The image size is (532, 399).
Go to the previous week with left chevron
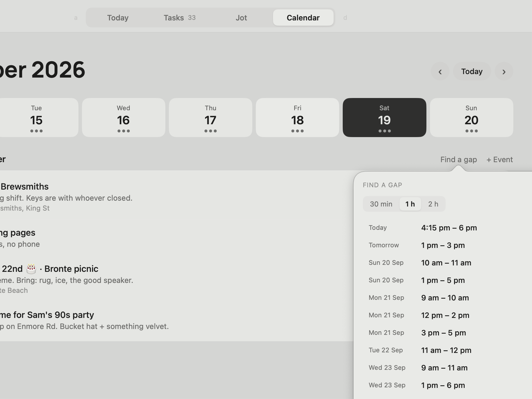click(440, 71)
